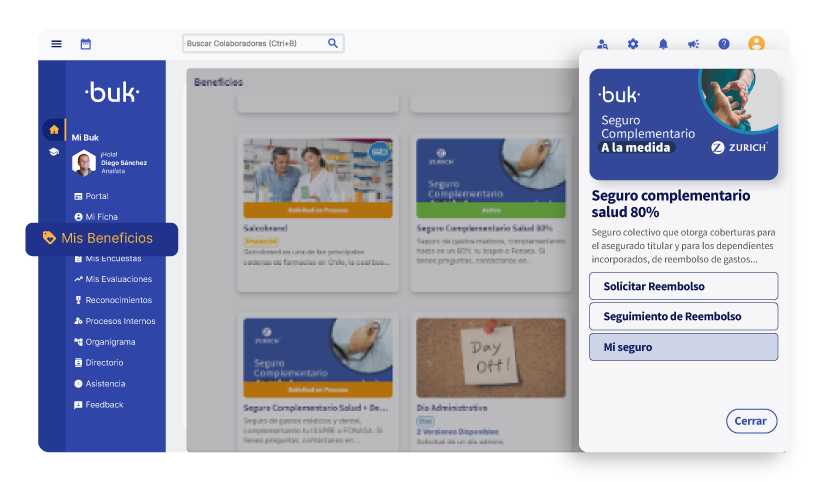Open the megaphone announcements icon
This screenshot has height=482, width=824.
694,44
